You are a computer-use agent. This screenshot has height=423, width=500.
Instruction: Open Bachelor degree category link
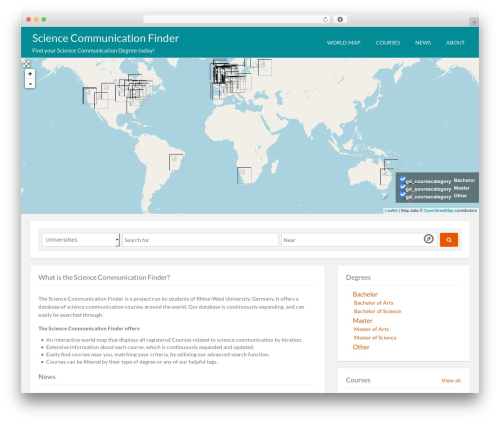pyautogui.click(x=365, y=294)
